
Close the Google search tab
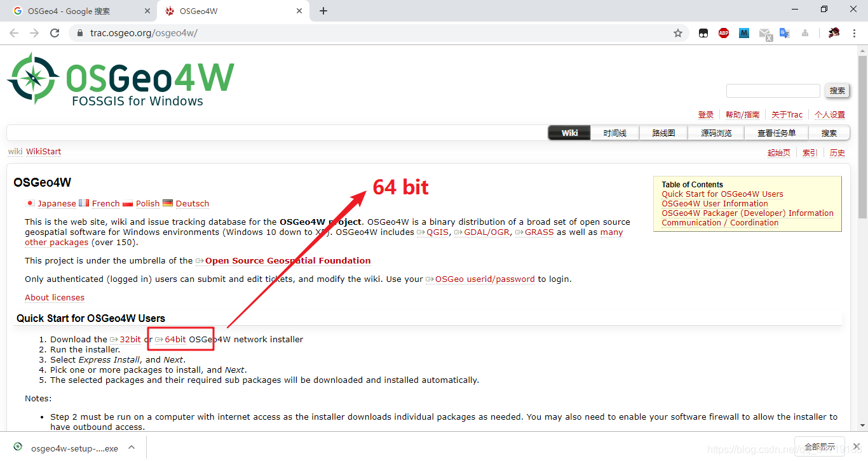coord(147,11)
